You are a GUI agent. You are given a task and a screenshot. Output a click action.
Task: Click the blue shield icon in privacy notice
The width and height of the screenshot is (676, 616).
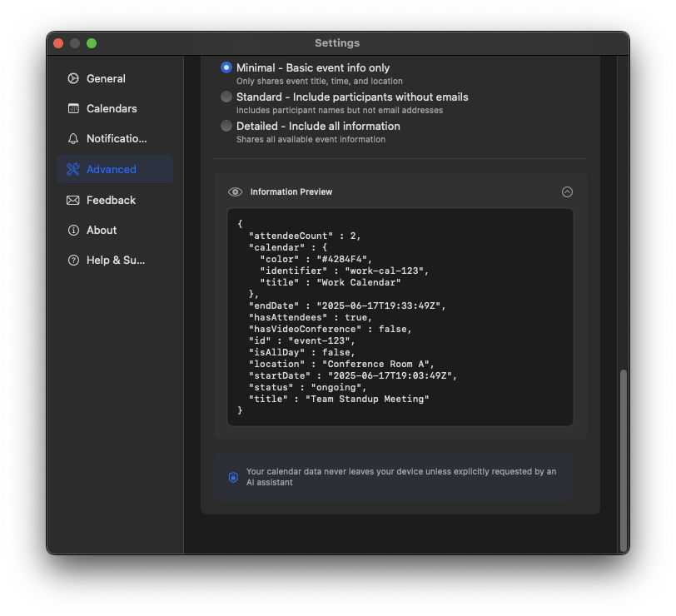pos(233,477)
